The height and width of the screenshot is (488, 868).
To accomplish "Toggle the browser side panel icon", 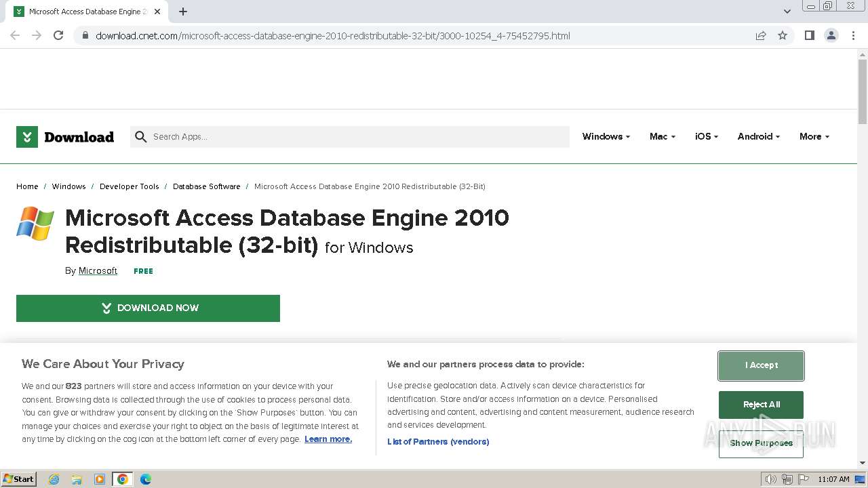I will coord(809,35).
